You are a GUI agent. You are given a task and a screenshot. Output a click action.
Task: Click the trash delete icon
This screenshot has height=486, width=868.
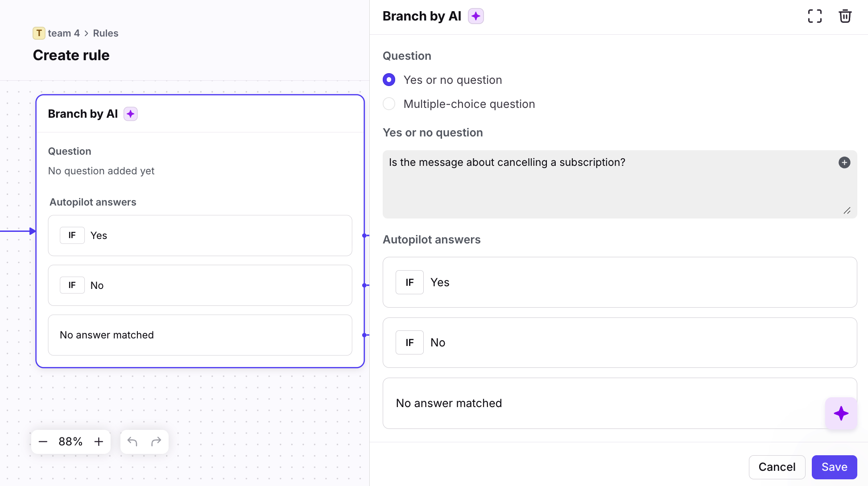[x=845, y=16]
